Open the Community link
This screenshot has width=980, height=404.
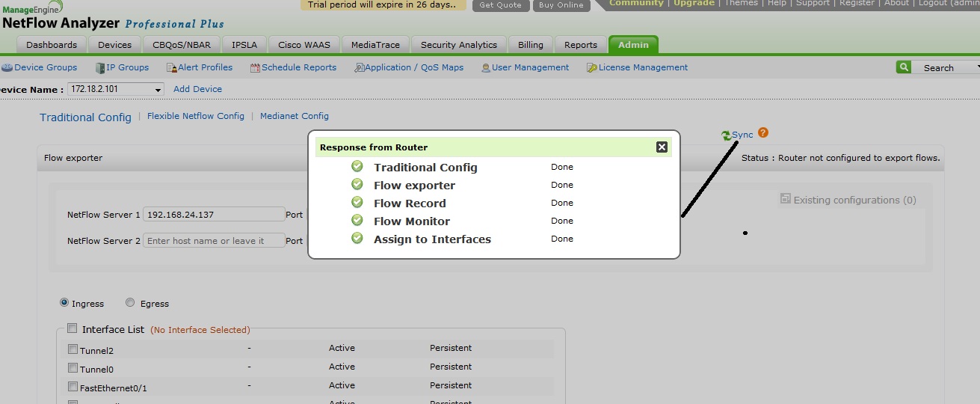pos(636,3)
